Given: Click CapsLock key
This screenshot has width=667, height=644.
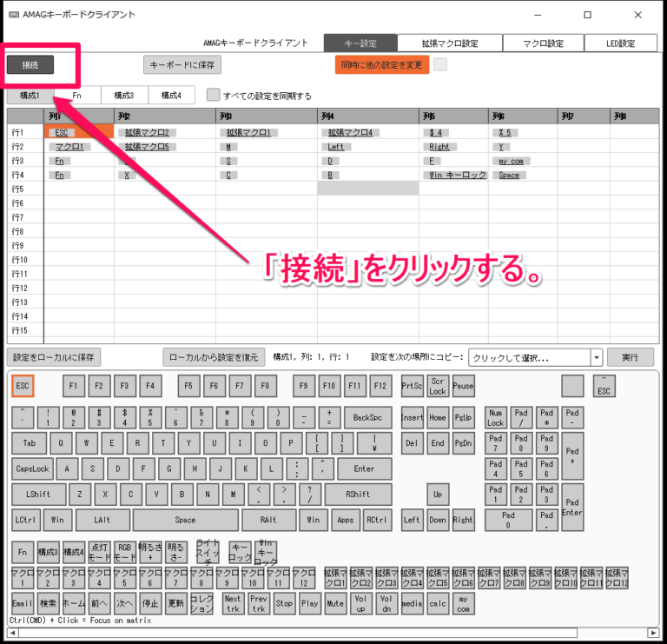Looking at the screenshot, I should coord(32,468).
